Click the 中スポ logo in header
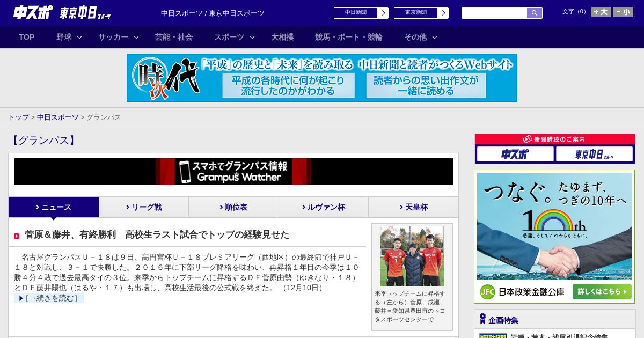The width and height of the screenshot is (644, 338). pos(33,13)
